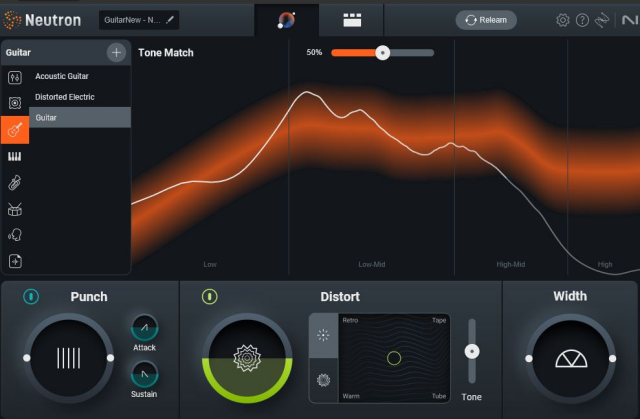Select the Distorted Electric target
Image resolution: width=640 pixels, height=419 pixels.
click(80, 97)
